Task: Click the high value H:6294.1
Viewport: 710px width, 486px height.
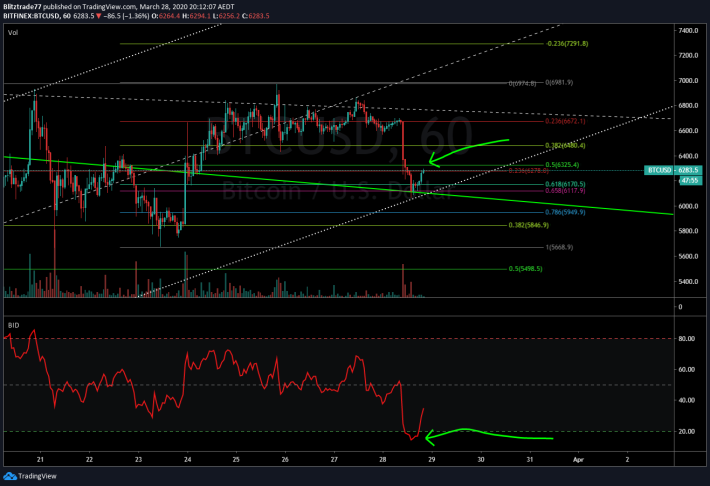Action: click(196, 16)
